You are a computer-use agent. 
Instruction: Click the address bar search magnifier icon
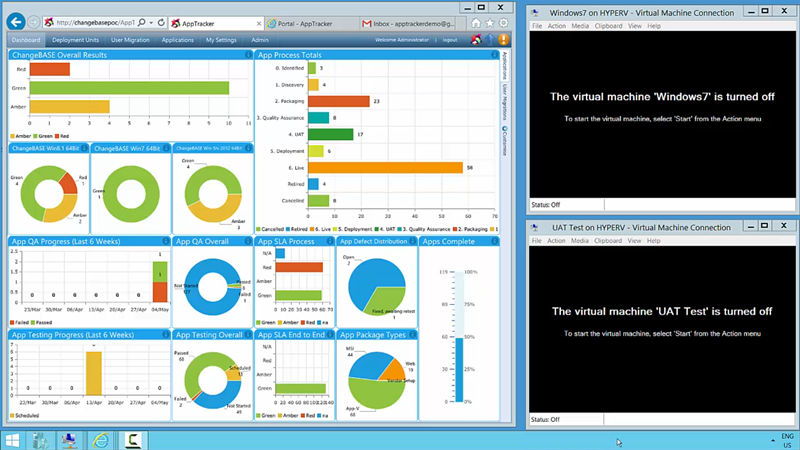pos(142,22)
